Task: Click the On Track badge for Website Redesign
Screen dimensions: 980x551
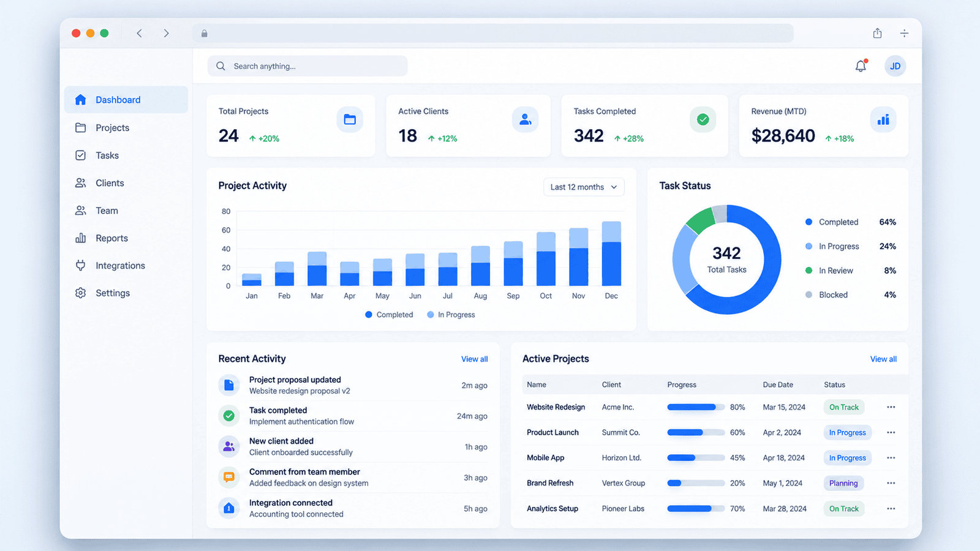Action: [x=844, y=407]
